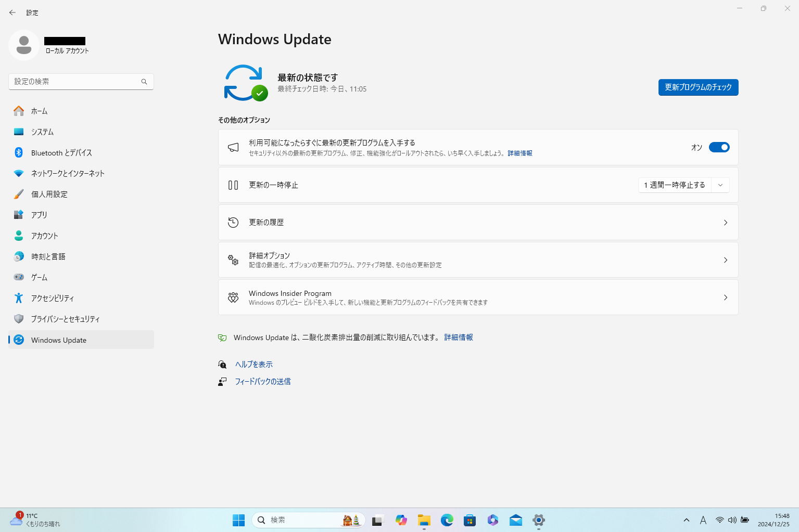This screenshot has width=799, height=532.
Task: Show hidden system tray icons
Action: [686, 520]
